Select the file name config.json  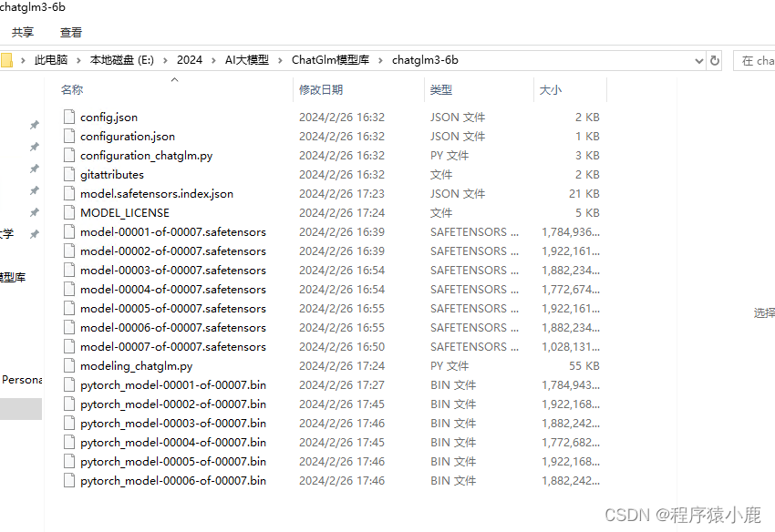tap(108, 118)
